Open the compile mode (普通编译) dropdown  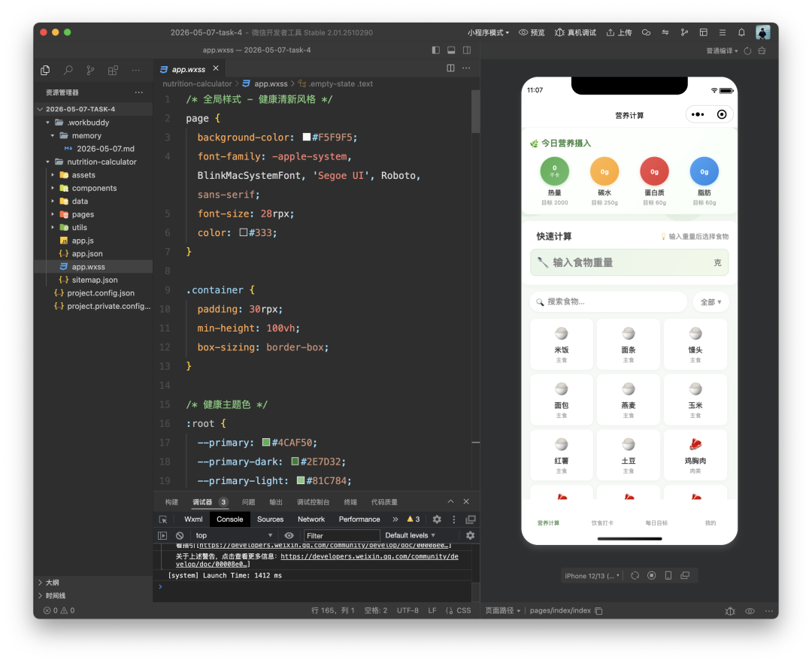(x=722, y=50)
